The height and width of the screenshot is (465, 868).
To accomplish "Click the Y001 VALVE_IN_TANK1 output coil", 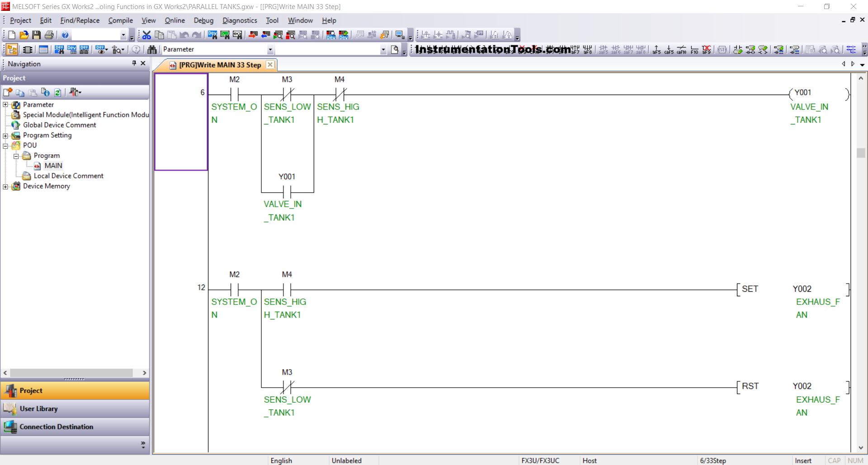I will pos(819,94).
